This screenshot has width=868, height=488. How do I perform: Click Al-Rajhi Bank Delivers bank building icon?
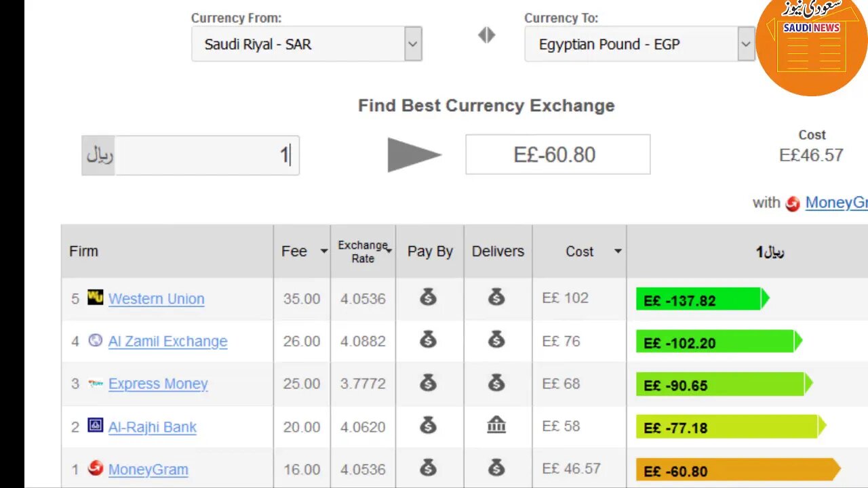496,426
